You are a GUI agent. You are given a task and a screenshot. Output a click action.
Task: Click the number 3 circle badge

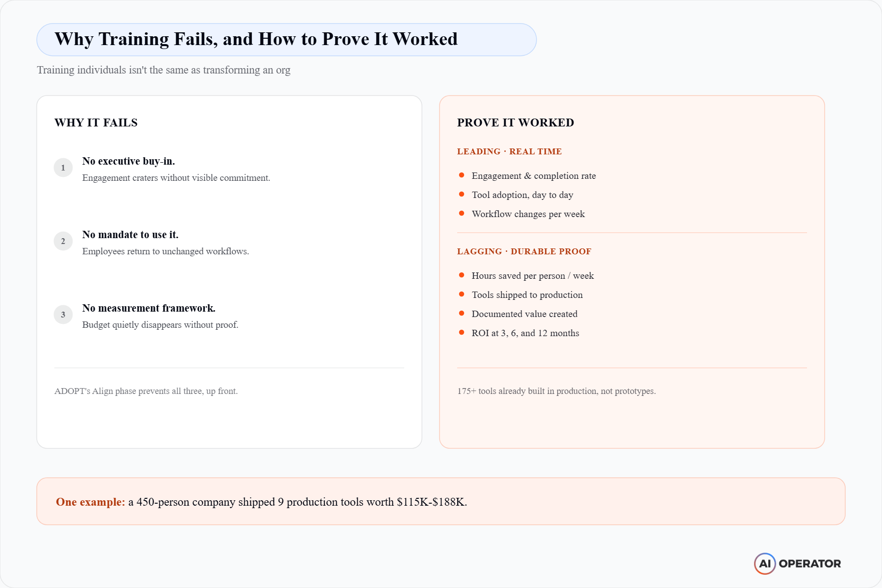tap(63, 315)
